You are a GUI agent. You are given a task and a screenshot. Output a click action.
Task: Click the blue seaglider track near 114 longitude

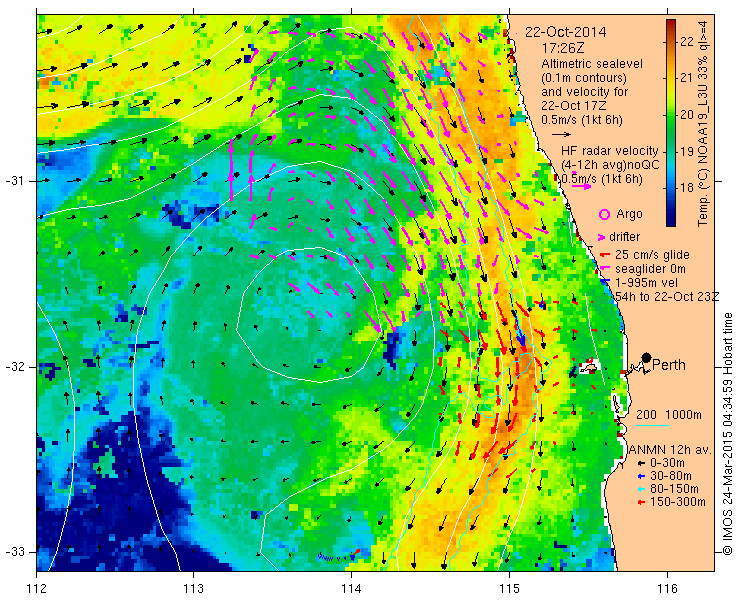(335, 558)
